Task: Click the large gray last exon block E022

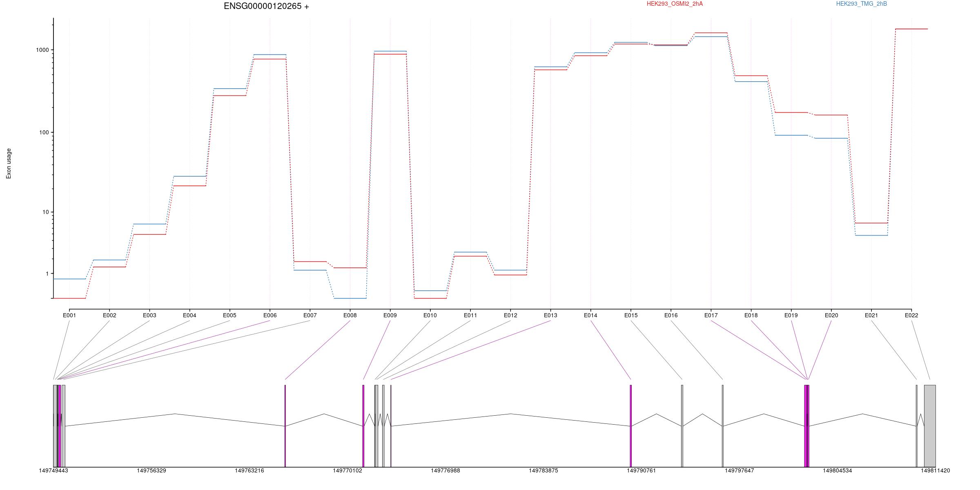Action: point(930,426)
